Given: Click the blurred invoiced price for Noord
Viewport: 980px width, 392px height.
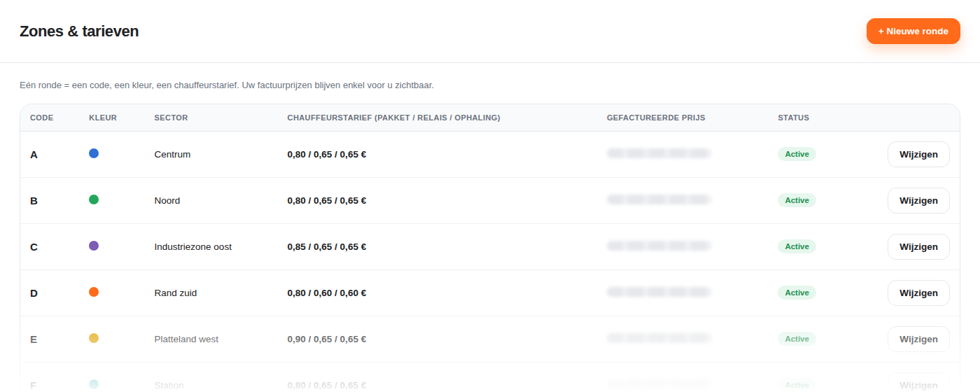Looking at the screenshot, I should [658, 199].
